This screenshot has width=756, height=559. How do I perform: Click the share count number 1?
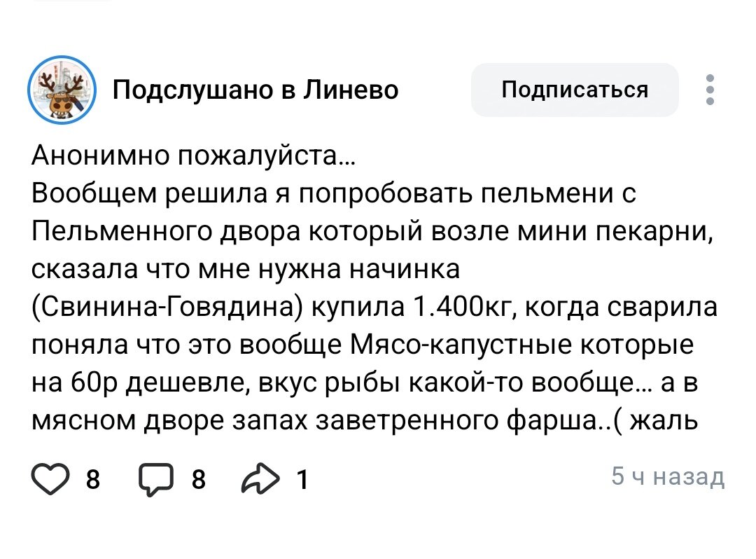pyautogui.click(x=302, y=479)
